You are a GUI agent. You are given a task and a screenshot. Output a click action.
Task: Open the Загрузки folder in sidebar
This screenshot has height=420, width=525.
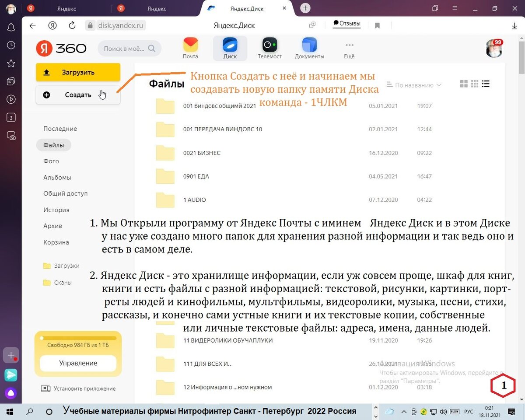[x=61, y=266]
